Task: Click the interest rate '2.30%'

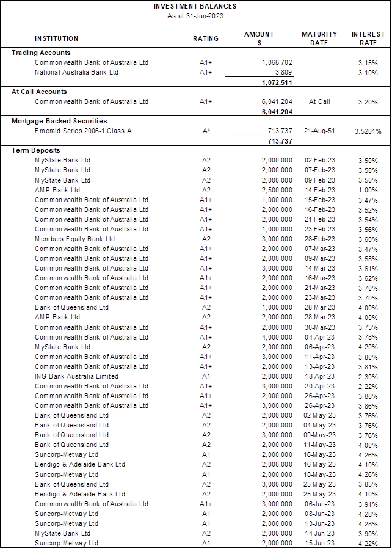Action: pyautogui.click(x=368, y=377)
